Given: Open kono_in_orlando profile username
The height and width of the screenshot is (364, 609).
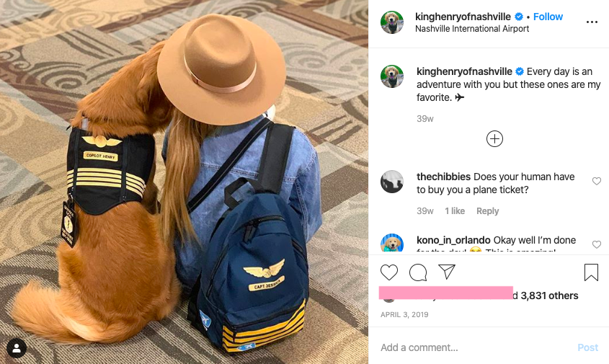Looking at the screenshot, I should [453, 240].
